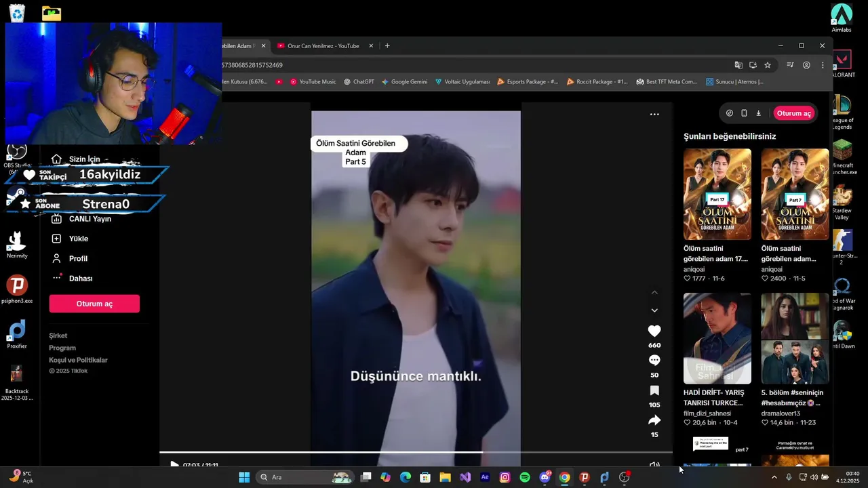Expand the Program footer section
868x488 pixels.
(x=62, y=348)
